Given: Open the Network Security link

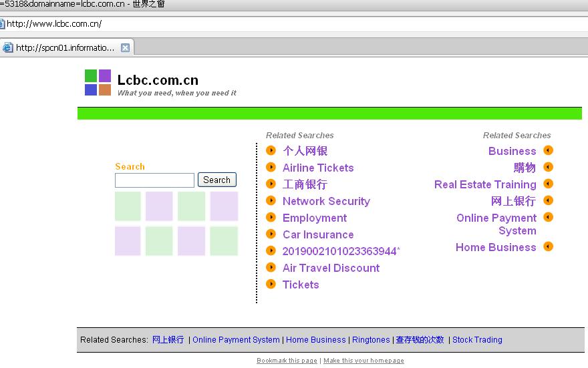Looking at the screenshot, I should tap(326, 201).
